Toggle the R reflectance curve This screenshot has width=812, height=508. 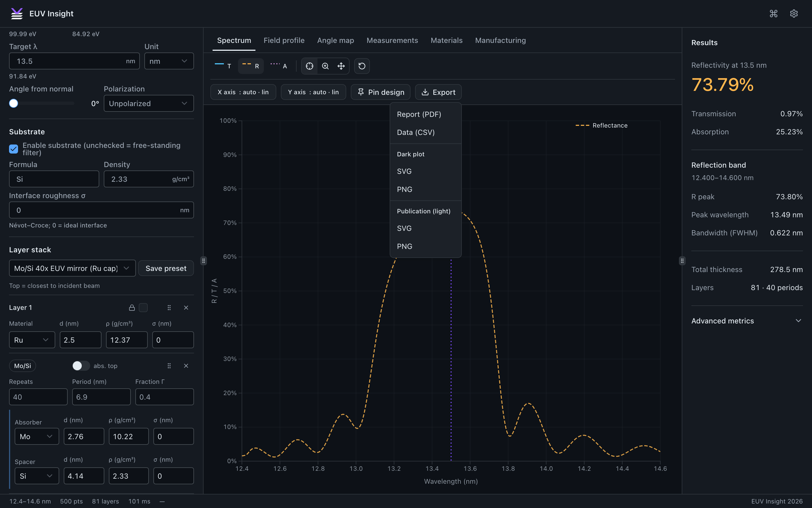(251, 66)
